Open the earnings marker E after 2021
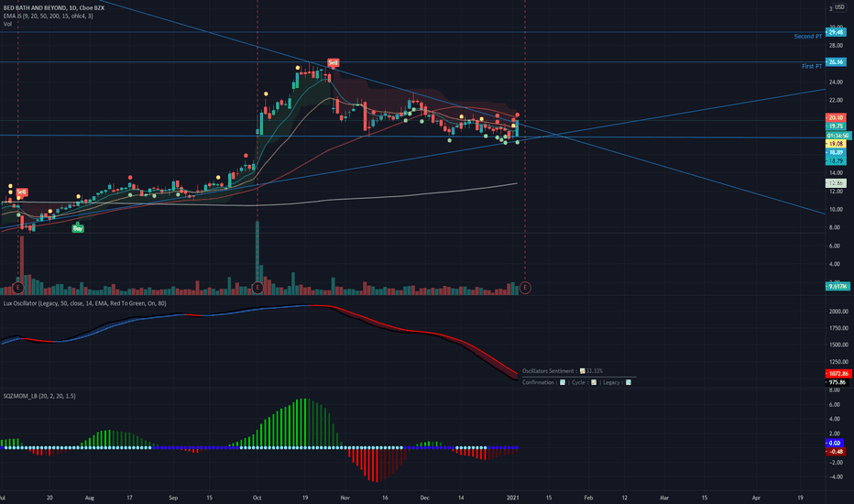 coord(525,287)
